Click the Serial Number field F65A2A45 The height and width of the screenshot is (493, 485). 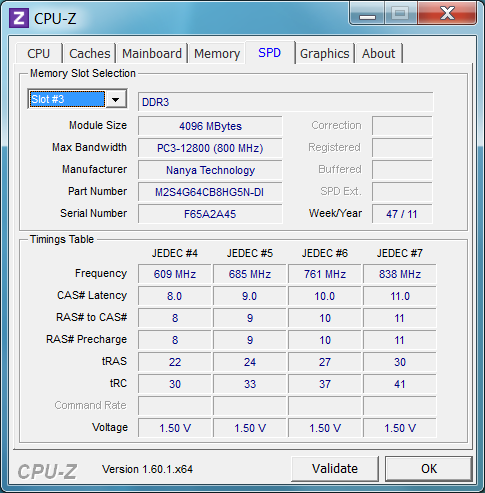click(x=210, y=214)
